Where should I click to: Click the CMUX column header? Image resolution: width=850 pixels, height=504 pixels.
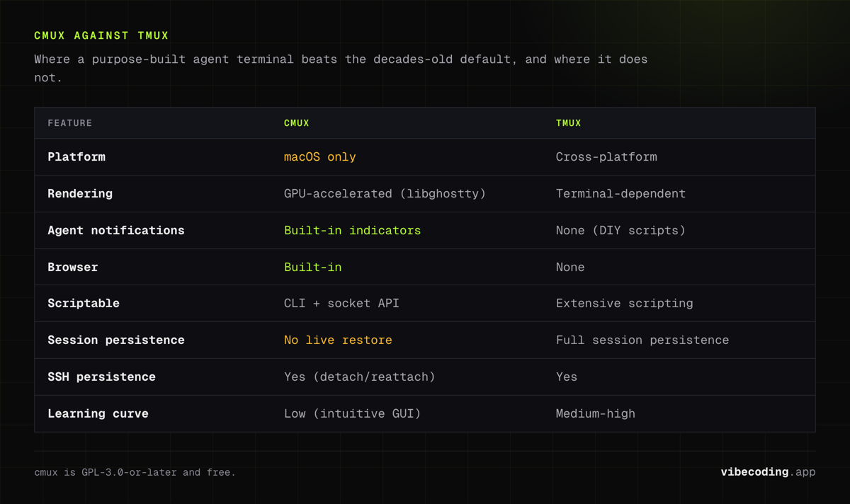[297, 123]
